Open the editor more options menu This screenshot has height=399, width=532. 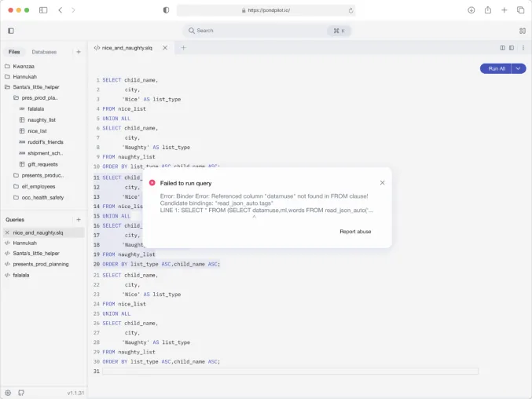pyautogui.click(x=523, y=48)
